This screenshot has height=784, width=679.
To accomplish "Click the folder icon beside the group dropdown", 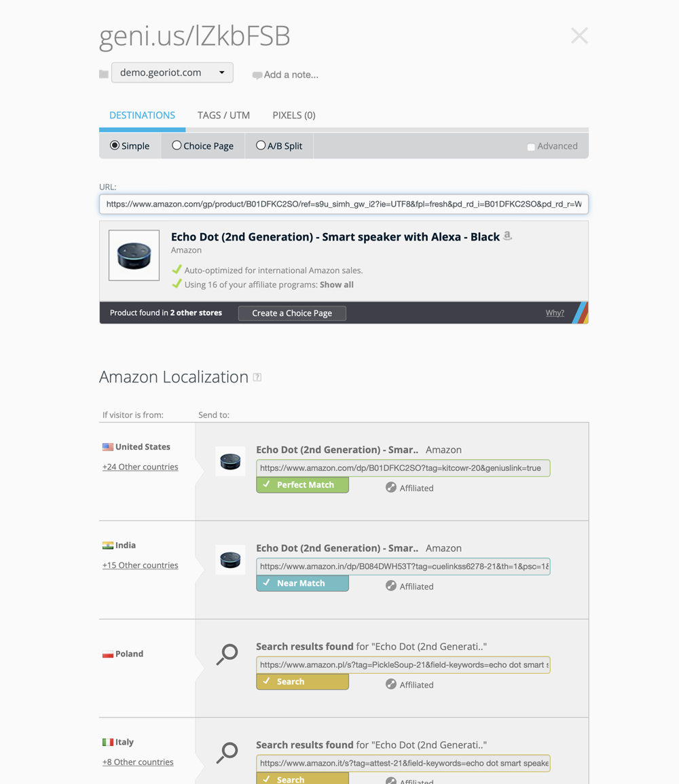I will point(104,74).
